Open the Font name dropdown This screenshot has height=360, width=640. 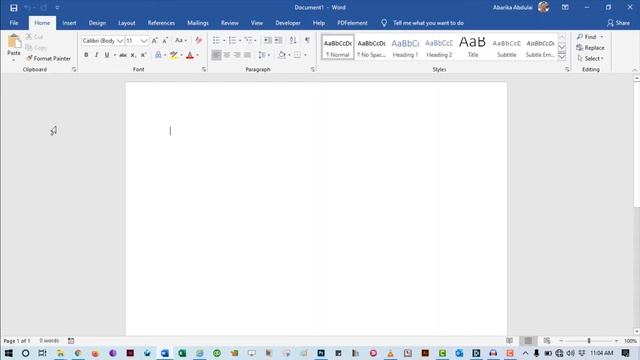click(120, 41)
